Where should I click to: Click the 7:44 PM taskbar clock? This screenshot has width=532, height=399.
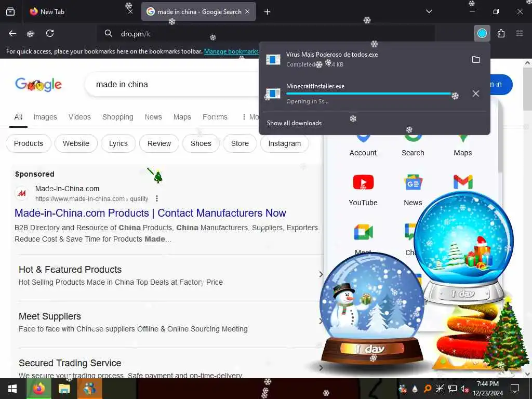click(488, 389)
